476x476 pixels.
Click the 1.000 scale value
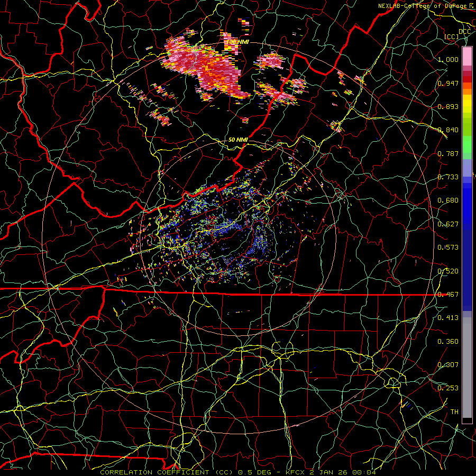coord(448,59)
